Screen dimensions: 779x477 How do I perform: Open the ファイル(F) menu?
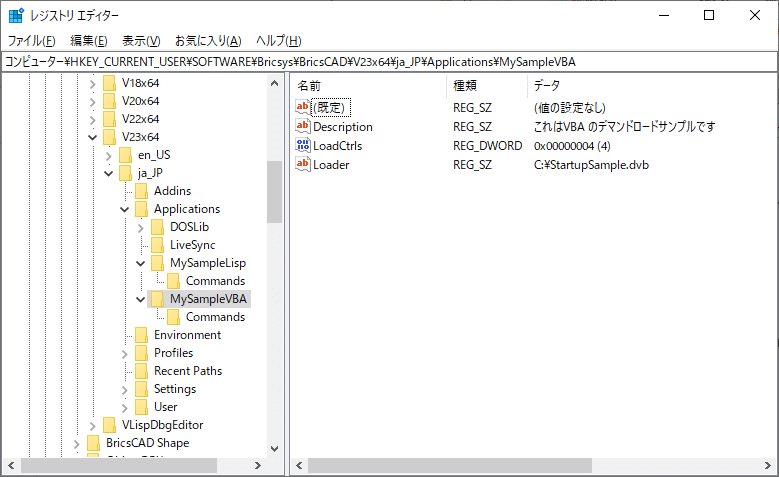[x=31, y=41]
